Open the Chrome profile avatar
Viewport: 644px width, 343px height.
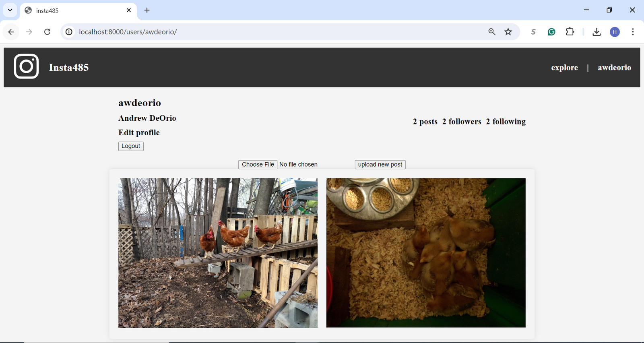pos(615,32)
